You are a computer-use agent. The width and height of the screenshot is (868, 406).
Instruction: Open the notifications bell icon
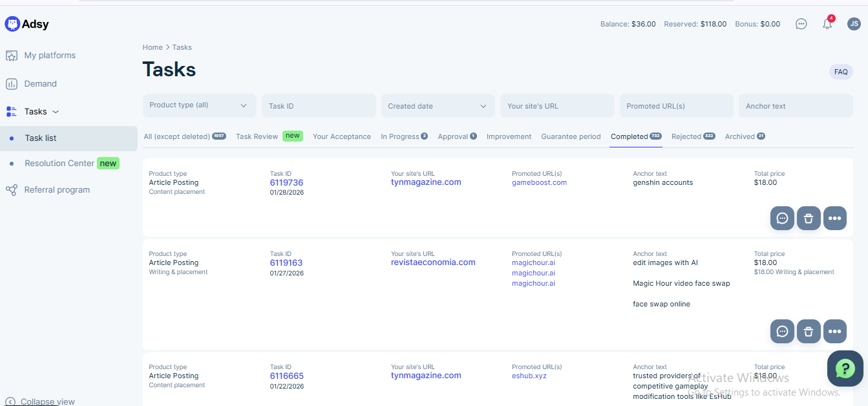click(827, 24)
